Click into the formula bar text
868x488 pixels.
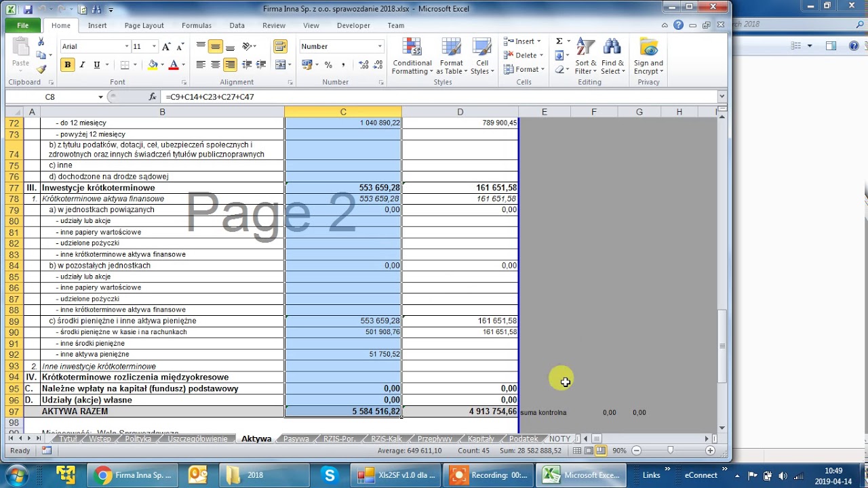(x=441, y=97)
